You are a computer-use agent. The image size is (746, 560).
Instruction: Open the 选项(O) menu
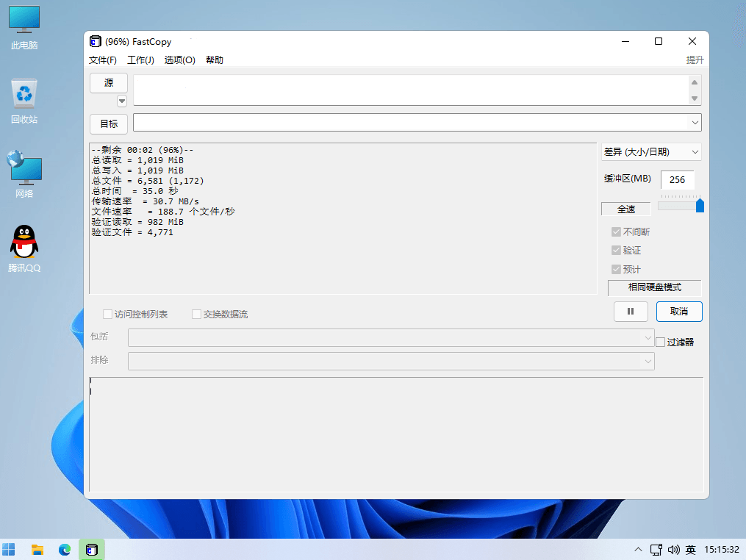180,60
